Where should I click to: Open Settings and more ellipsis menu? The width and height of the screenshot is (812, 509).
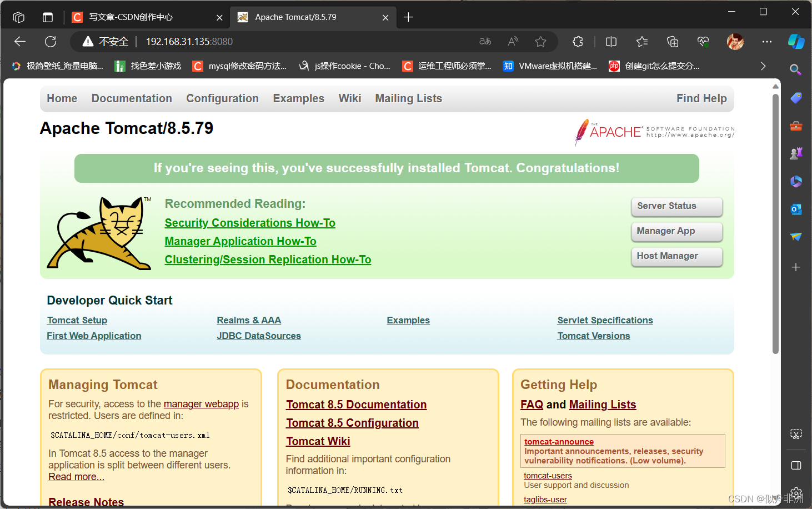767,42
